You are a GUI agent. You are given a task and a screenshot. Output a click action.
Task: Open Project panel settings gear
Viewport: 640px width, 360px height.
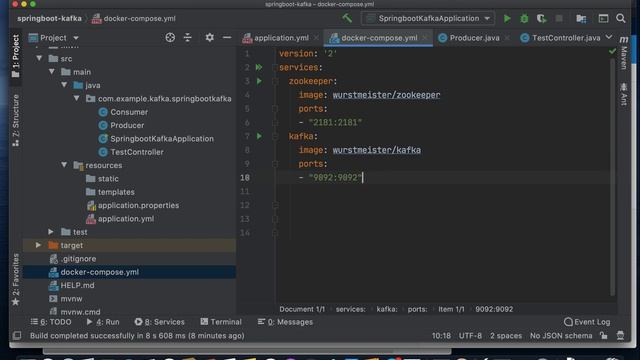(209, 38)
